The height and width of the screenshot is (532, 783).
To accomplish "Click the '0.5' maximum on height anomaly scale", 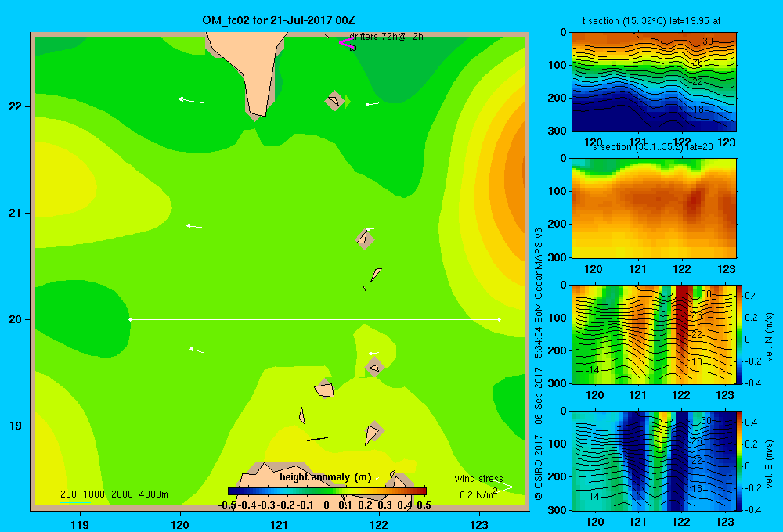I will 424,505.
